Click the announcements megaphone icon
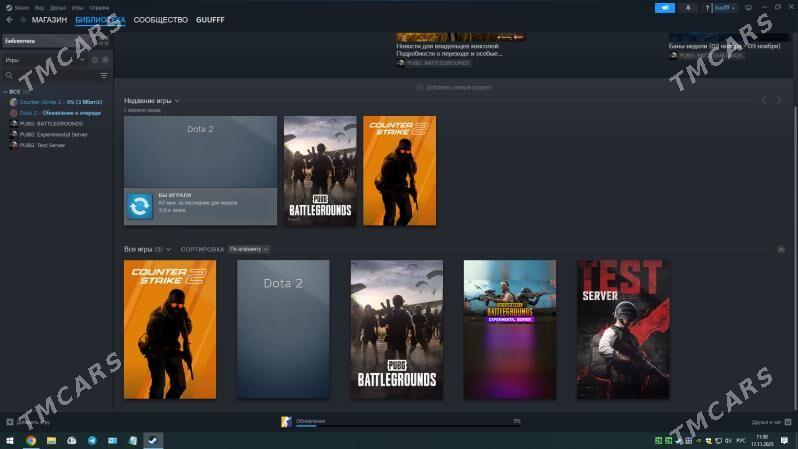The image size is (798, 449). [x=664, y=7]
